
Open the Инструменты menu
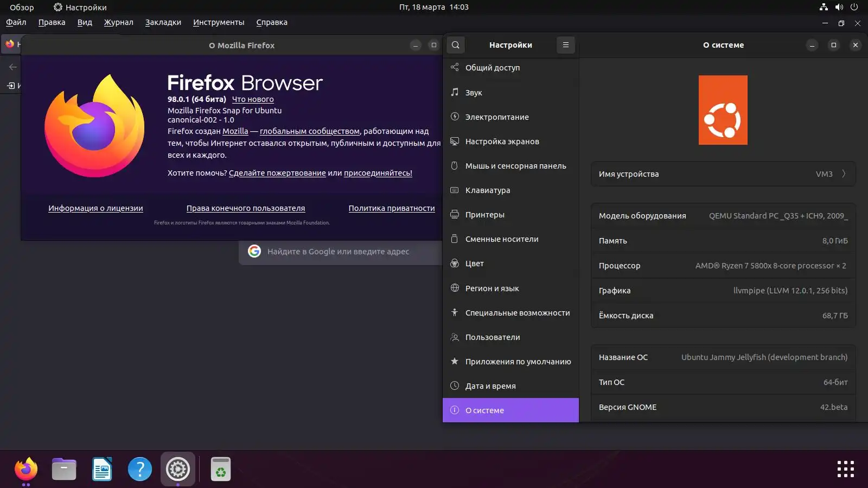pos(219,22)
